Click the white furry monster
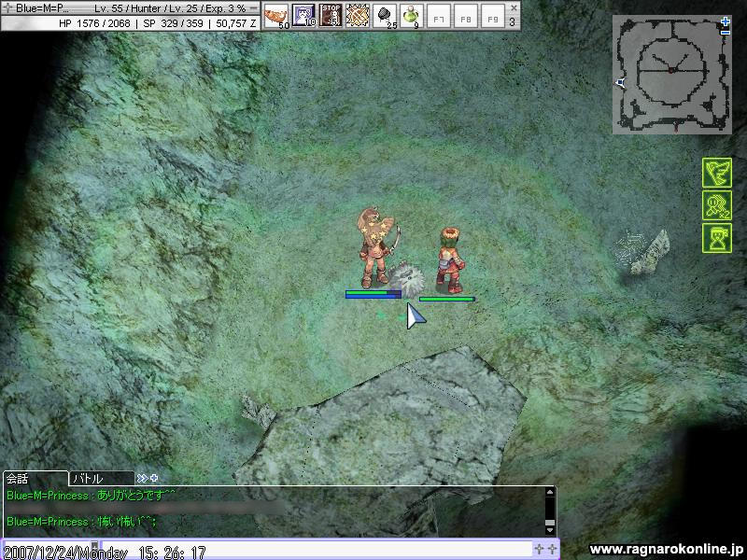The image size is (747, 560). 407,278
